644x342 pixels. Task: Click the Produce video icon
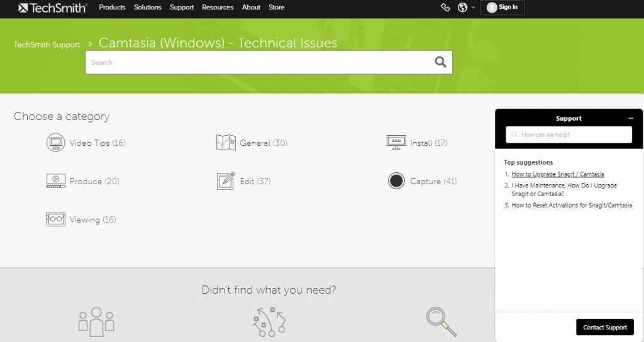pos(55,180)
